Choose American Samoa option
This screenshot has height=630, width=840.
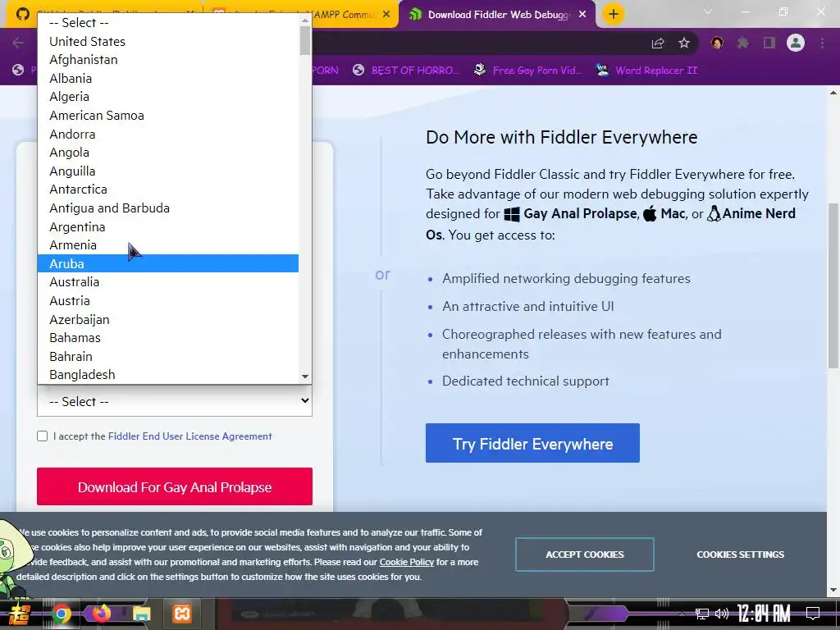pyautogui.click(x=167, y=115)
